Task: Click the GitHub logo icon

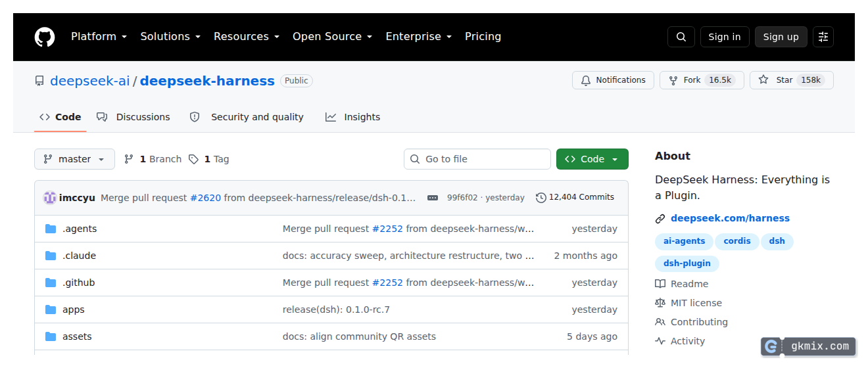Action: coord(45,37)
